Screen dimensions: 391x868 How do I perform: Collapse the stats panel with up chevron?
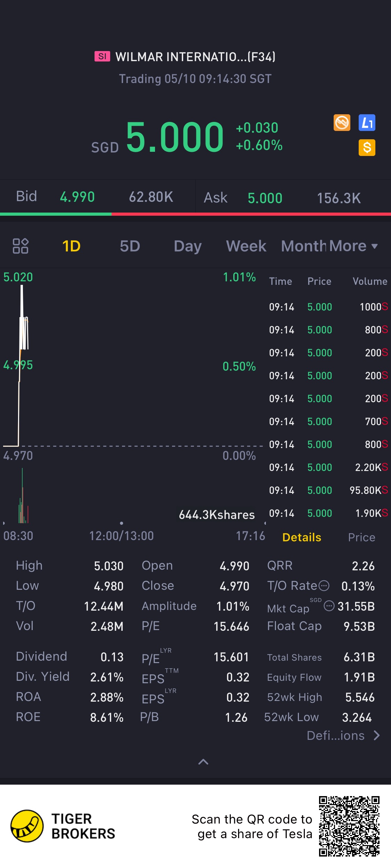203,762
